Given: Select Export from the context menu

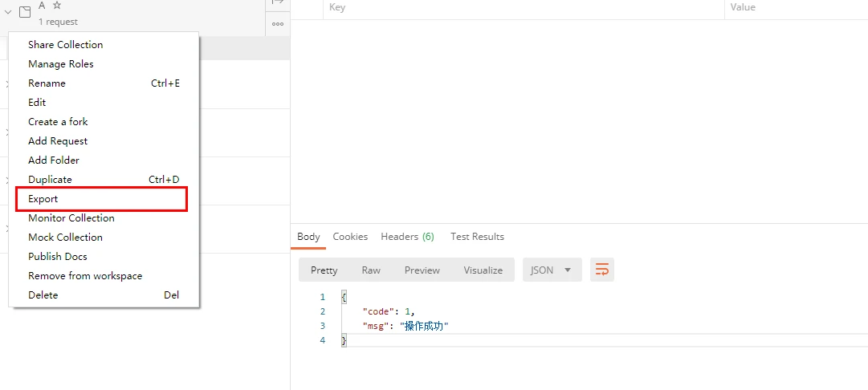Looking at the screenshot, I should pyautogui.click(x=43, y=199).
